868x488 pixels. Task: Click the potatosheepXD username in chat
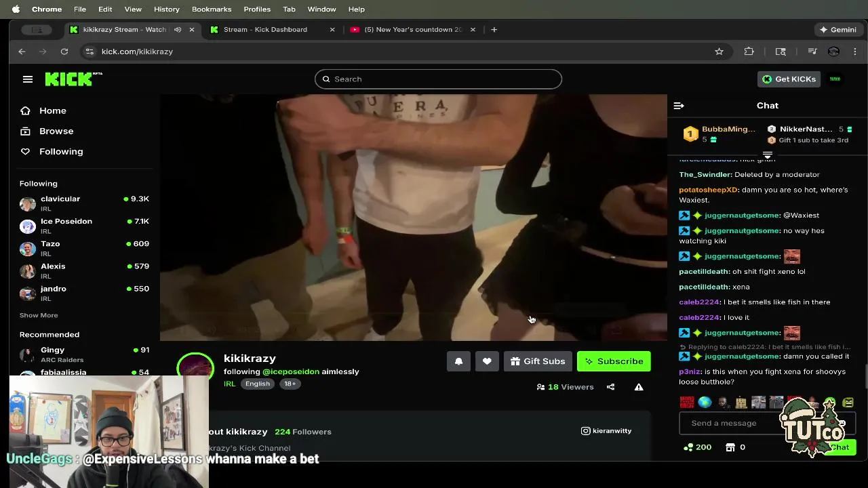709,190
